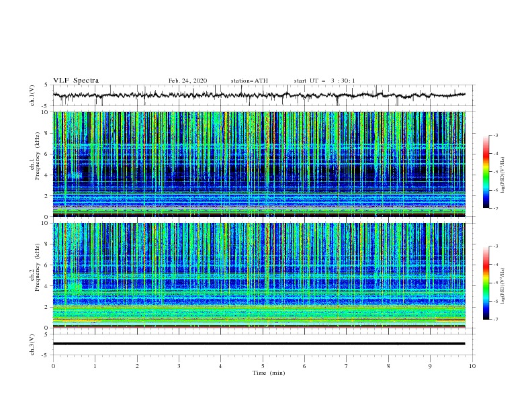532x411 pixels.
Task: Click the ch.1 frequency tick "8" kHz
Action: (x=47, y=133)
